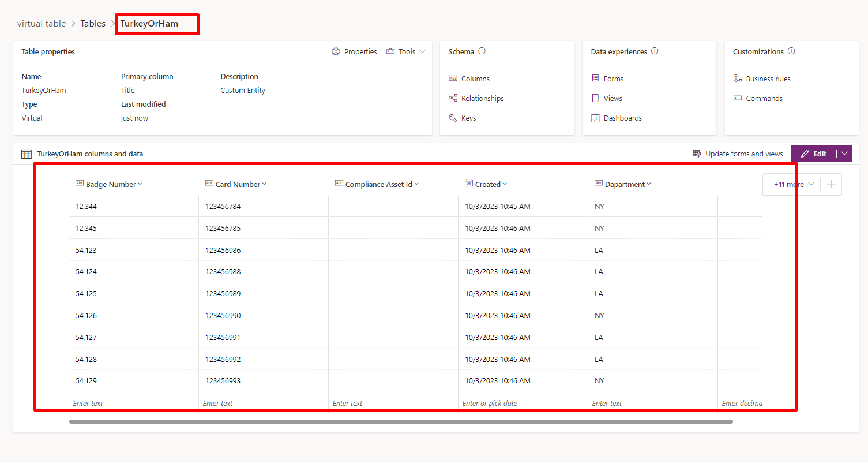
Task: Open the +11 more columns dropdown
Action: coord(794,184)
